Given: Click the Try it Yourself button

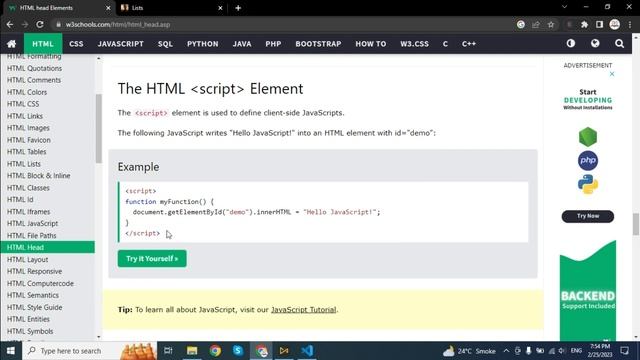Looking at the screenshot, I should tap(152, 259).
